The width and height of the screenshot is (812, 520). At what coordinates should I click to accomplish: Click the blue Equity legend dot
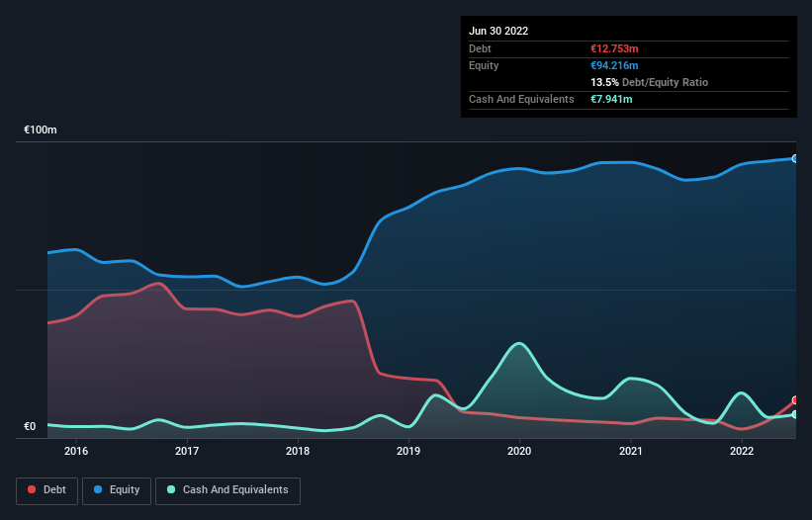point(98,489)
